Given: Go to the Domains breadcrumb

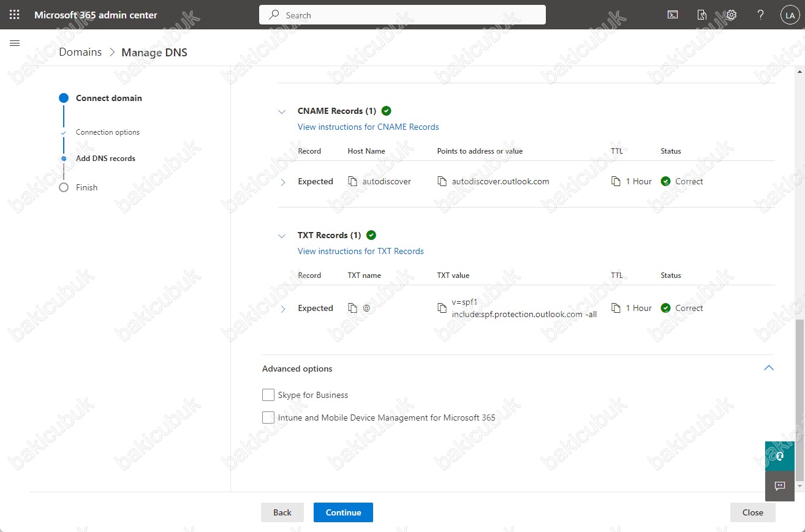Looking at the screenshot, I should 80,52.
